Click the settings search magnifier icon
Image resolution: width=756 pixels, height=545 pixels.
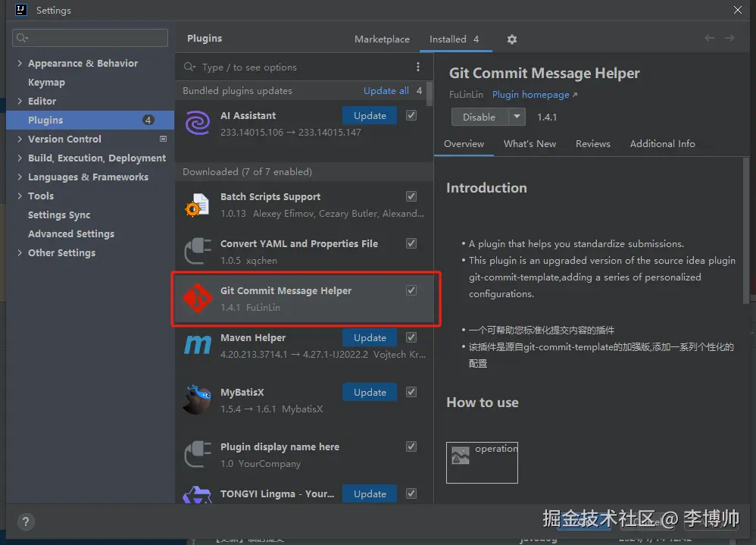[x=22, y=38]
